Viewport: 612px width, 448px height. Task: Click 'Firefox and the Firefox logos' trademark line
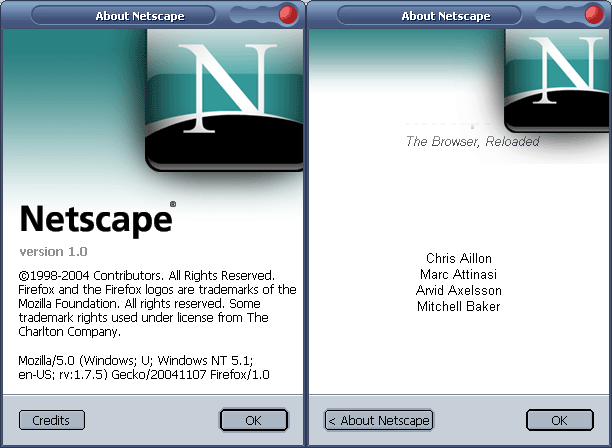[x=157, y=290]
